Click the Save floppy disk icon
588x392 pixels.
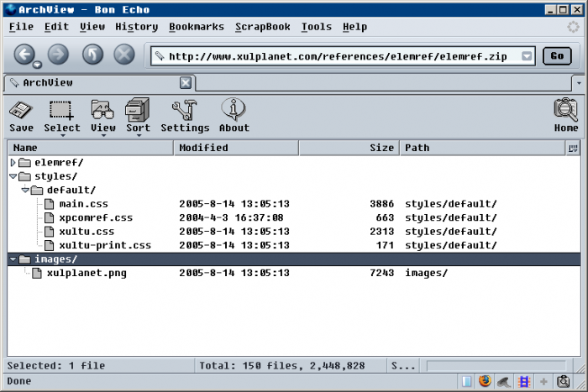[21, 111]
